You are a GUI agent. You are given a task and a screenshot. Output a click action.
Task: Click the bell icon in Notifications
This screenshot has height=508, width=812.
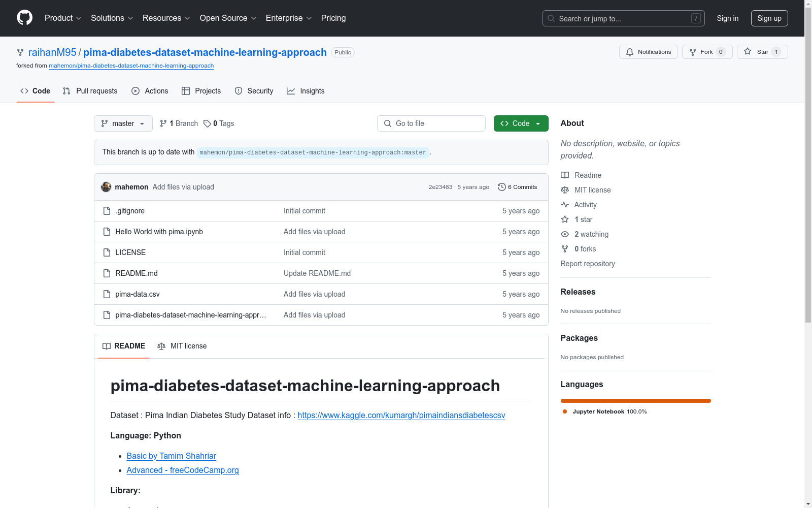630,52
